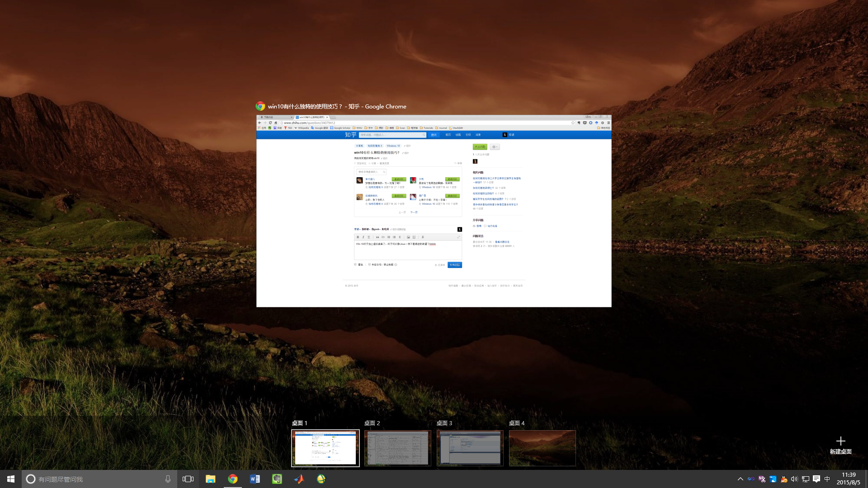Switch to the 桌面 3 thumbnail
The image size is (868, 488).
click(470, 448)
